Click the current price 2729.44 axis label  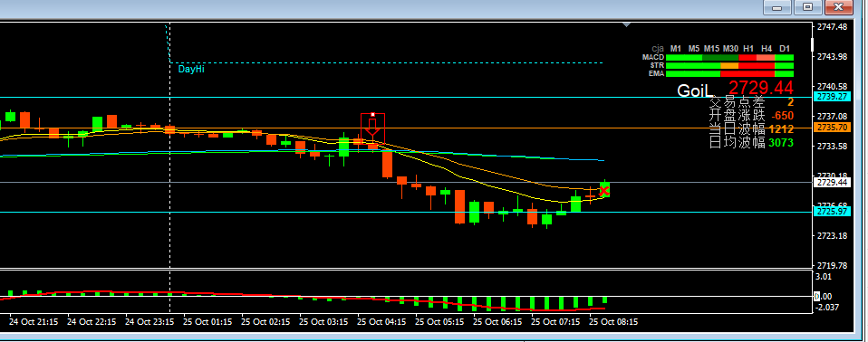point(832,182)
